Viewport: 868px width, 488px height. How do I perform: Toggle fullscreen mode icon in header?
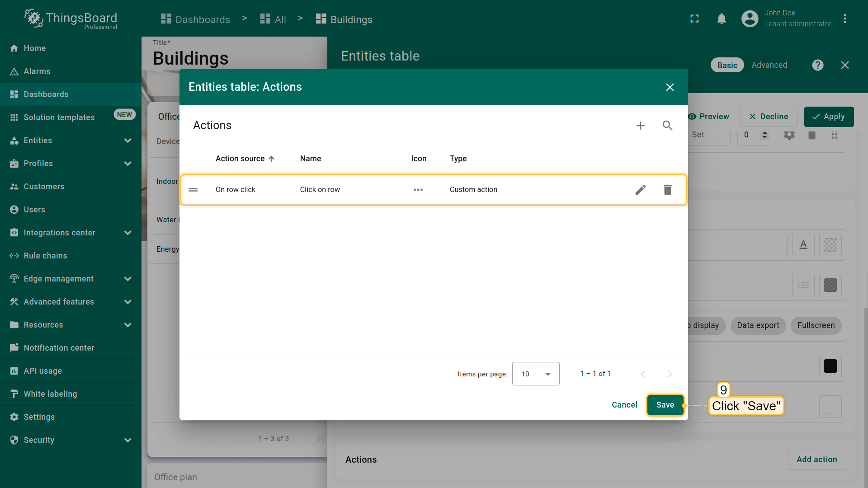click(x=694, y=19)
